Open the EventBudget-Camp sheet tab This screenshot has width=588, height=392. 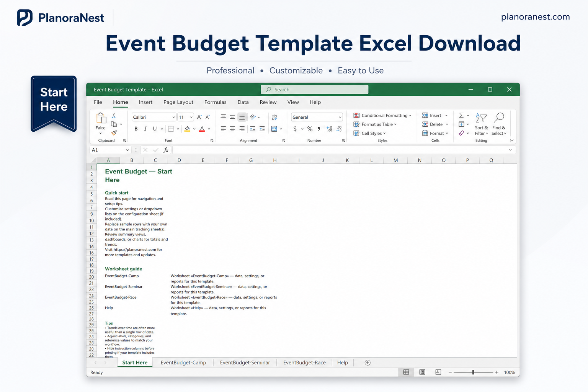point(183,363)
